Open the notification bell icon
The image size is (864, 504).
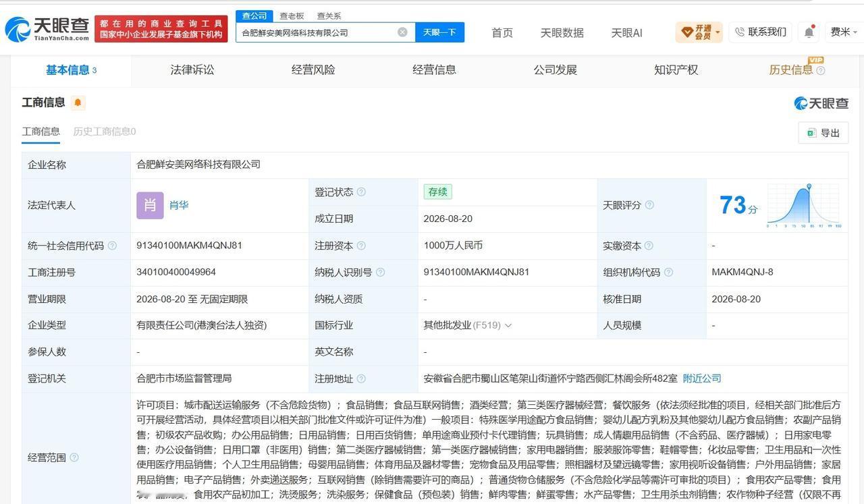coord(809,32)
